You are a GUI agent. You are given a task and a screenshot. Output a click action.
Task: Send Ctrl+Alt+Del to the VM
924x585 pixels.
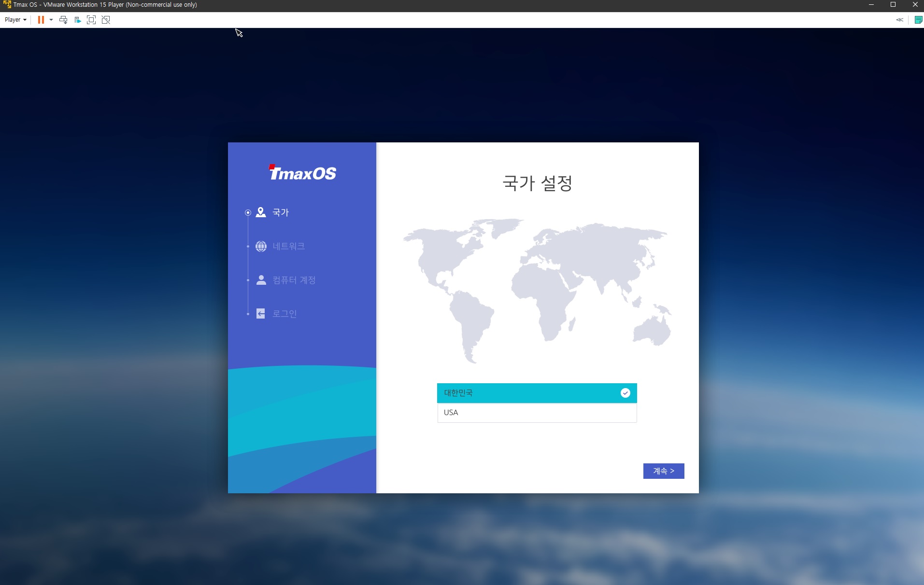click(x=63, y=20)
